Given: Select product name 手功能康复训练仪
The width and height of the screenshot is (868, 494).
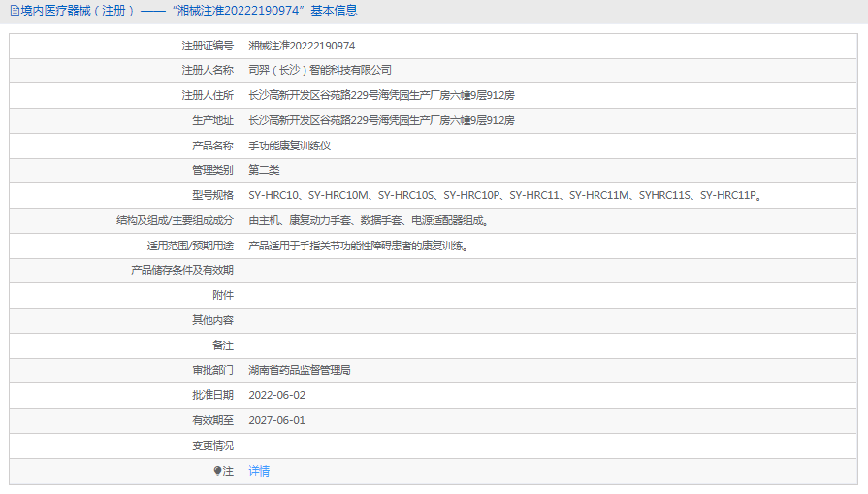Looking at the screenshot, I should click(x=290, y=146).
